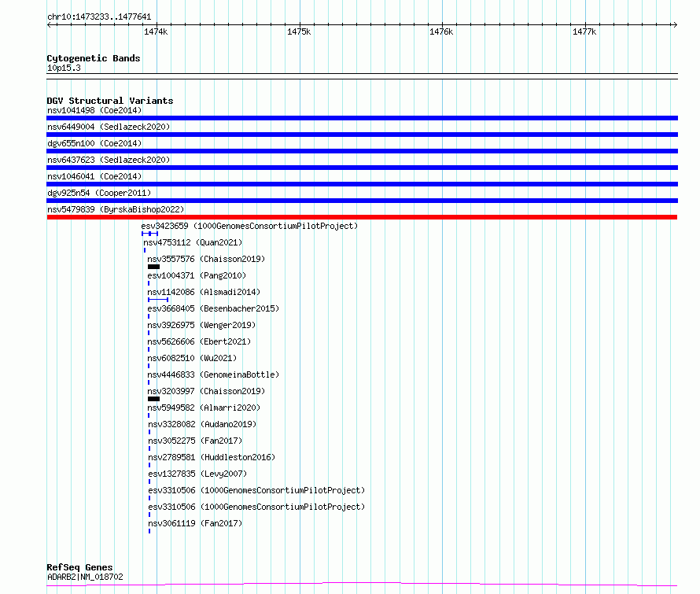Click the blue tick under nsv4446833 (GenomeinaBottle)

149,382
